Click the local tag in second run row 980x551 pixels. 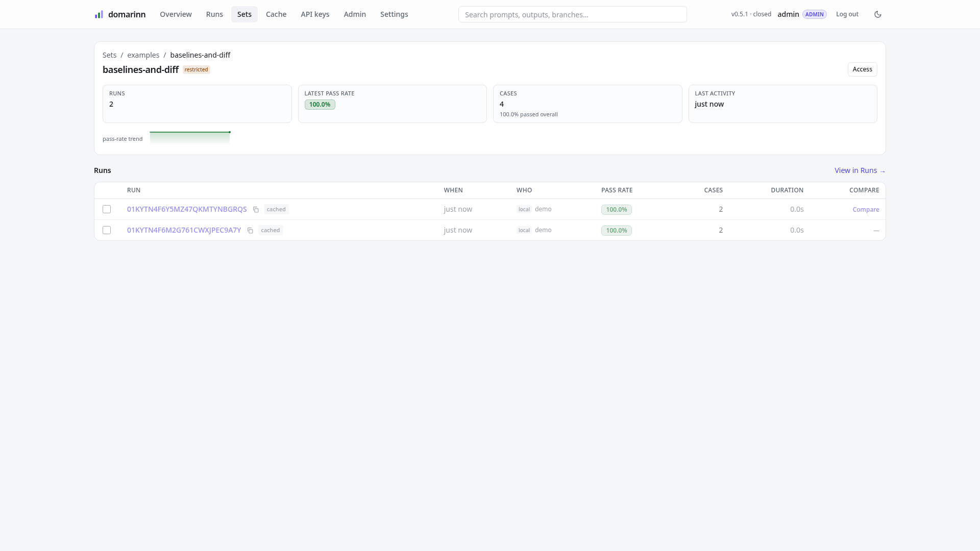click(524, 230)
